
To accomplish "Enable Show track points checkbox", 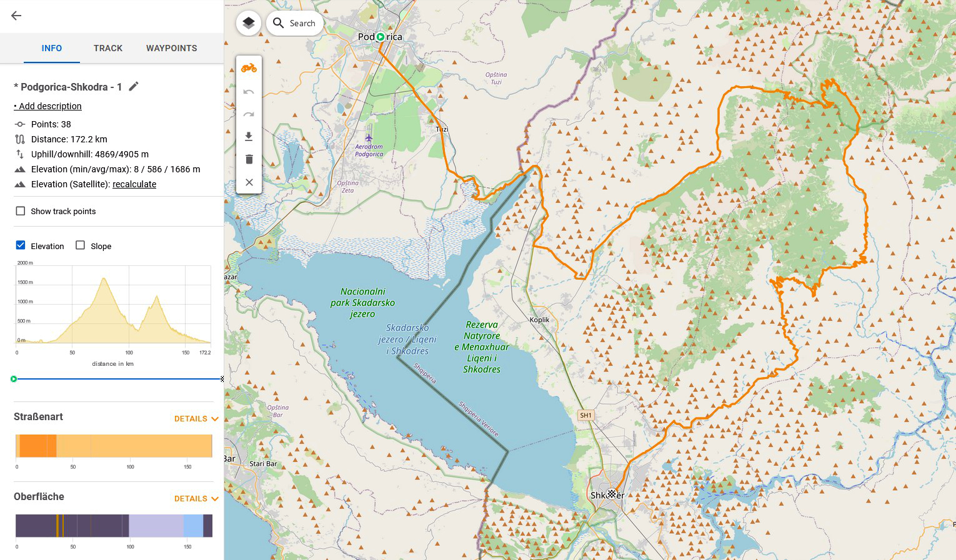I will point(21,211).
